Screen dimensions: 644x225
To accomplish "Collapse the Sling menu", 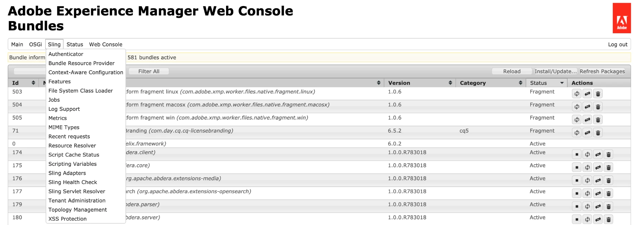I will coord(54,44).
